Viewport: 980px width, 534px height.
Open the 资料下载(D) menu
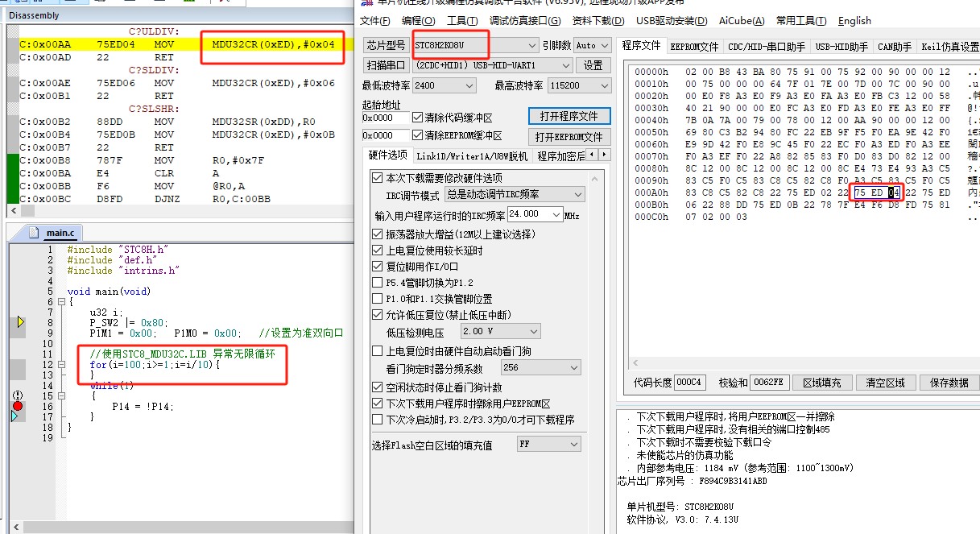[598, 21]
